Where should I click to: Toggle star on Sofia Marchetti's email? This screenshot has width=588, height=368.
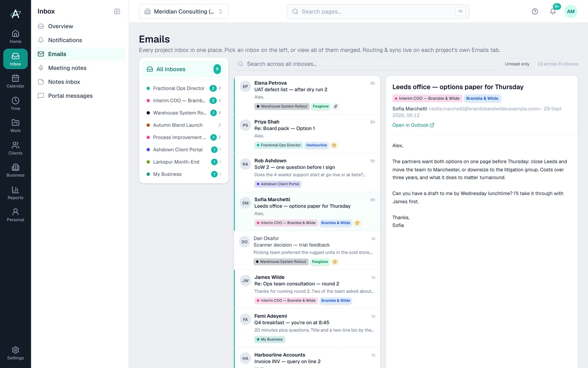coord(357,223)
